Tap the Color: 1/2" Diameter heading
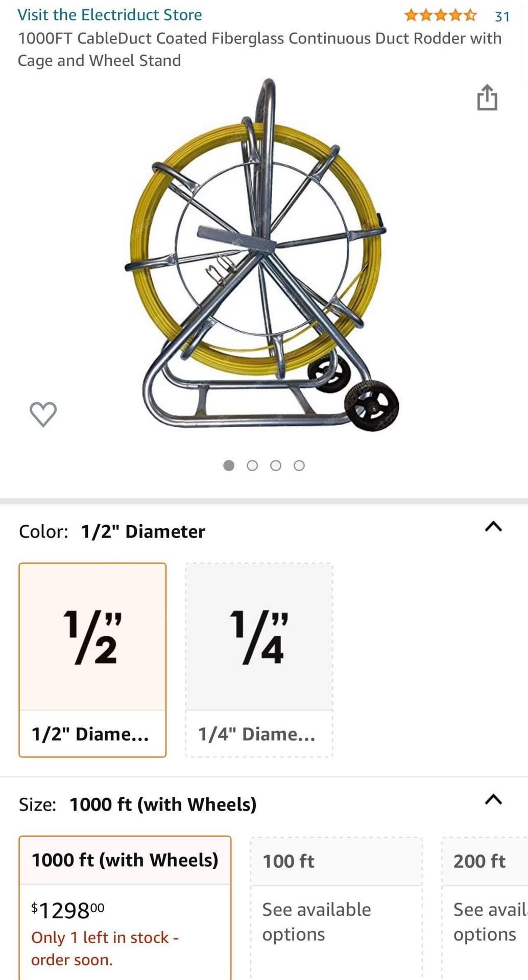The image size is (528, 980). coord(112,531)
